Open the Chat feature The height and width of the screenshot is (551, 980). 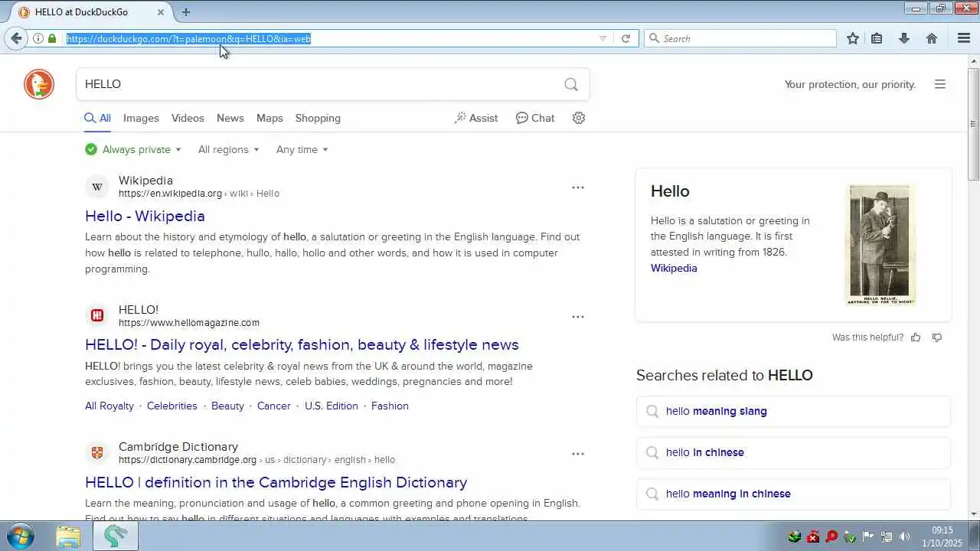(535, 118)
